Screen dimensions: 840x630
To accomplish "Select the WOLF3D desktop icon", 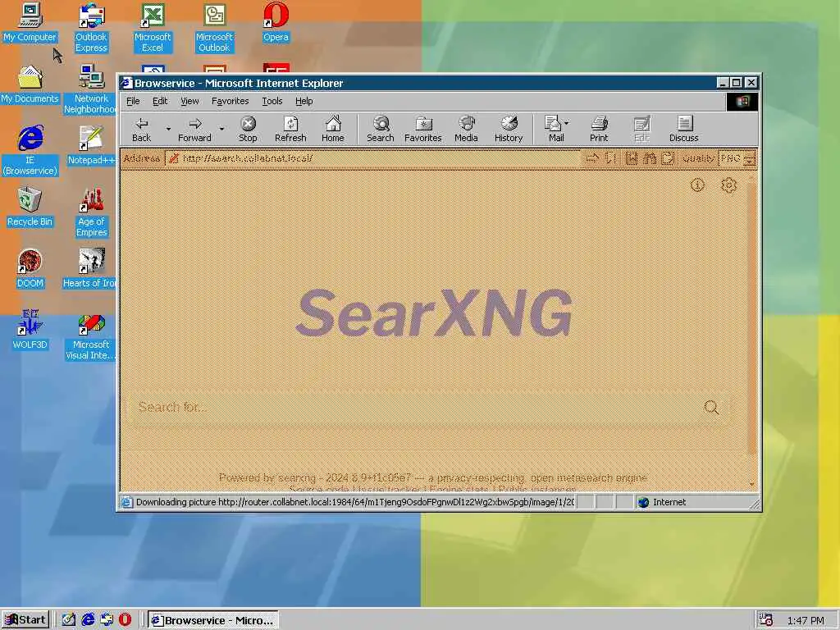I will [30, 331].
